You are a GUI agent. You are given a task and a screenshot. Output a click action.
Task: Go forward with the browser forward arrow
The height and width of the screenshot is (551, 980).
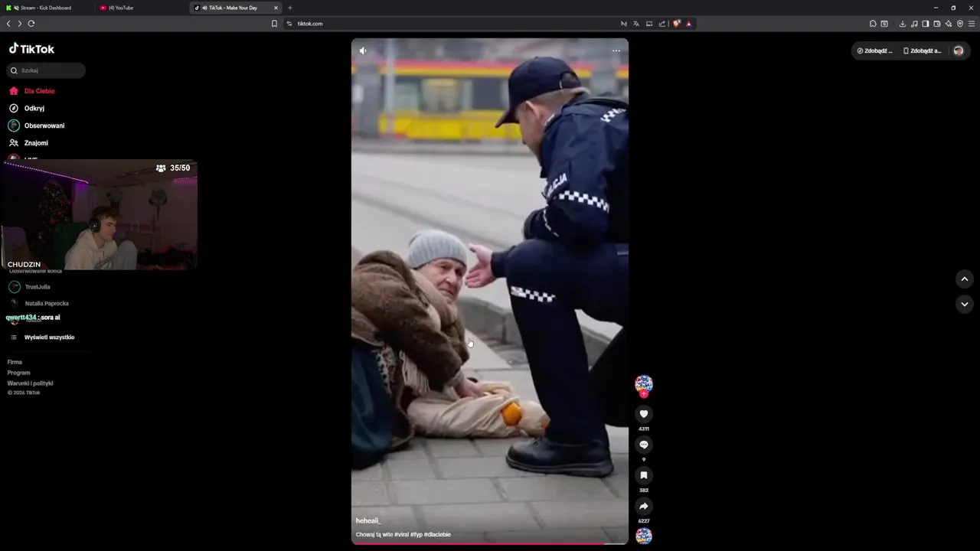tap(20, 24)
